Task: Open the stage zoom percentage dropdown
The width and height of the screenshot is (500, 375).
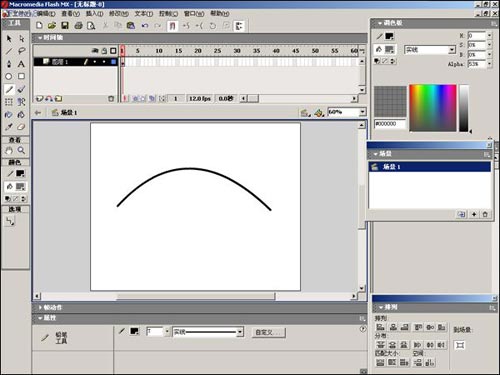Action: pos(362,112)
